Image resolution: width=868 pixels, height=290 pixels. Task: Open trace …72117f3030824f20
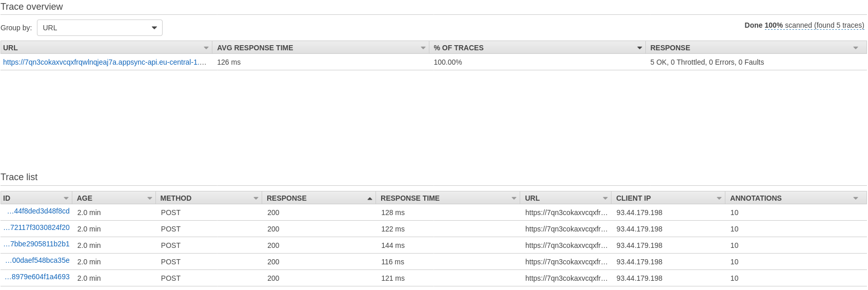(36, 227)
